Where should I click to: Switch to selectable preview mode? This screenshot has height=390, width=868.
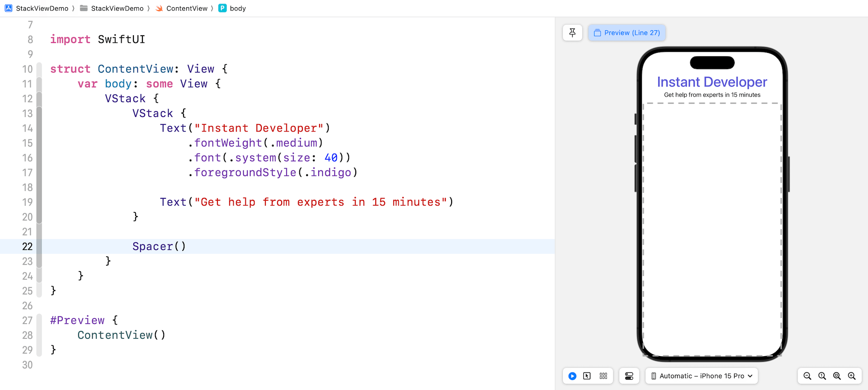click(x=587, y=376)
